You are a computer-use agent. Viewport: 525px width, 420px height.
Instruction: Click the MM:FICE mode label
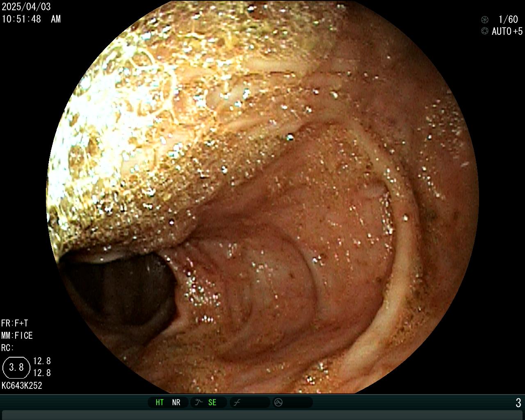[x=17, y=336]
